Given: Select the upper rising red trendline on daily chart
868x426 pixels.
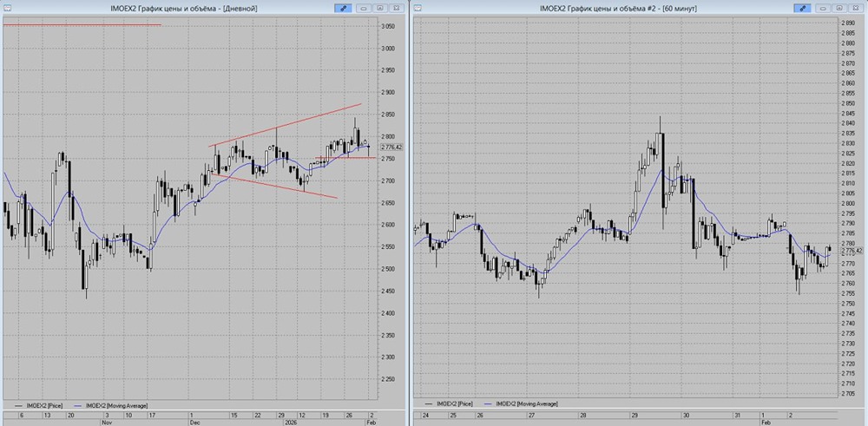Looking at the screenshot, I should pos(285,124).
